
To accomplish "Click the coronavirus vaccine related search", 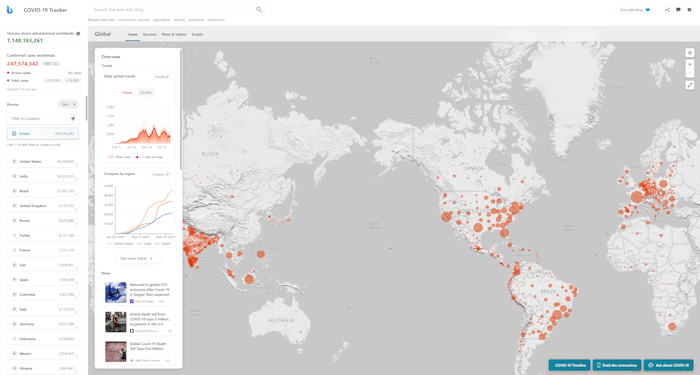I will tap(134, 20).
